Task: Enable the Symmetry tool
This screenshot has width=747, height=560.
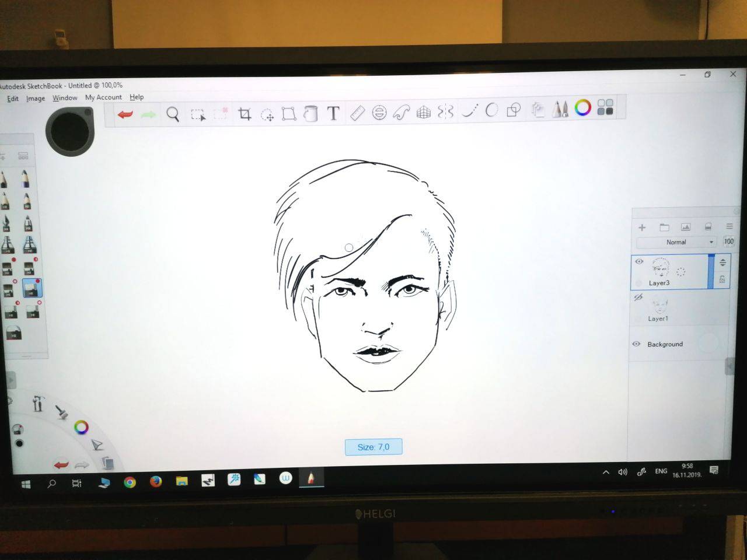Action: coord(446,111)
